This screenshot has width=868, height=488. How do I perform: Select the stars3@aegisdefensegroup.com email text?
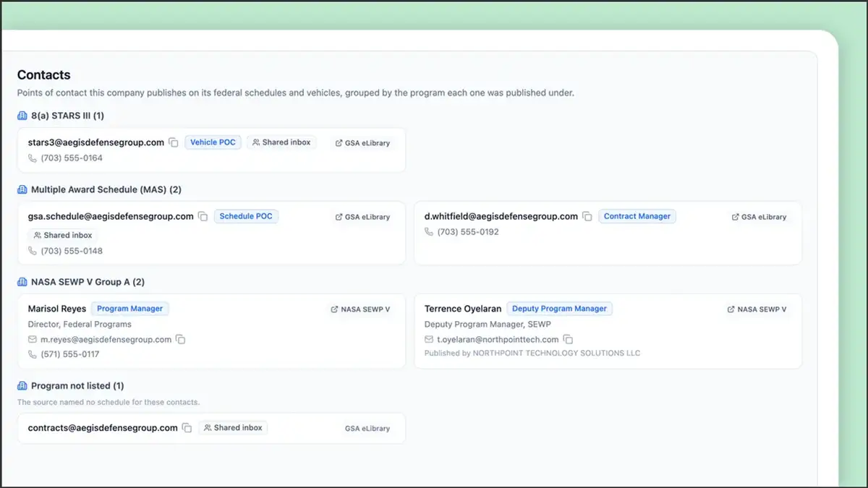tap(96, 142)
